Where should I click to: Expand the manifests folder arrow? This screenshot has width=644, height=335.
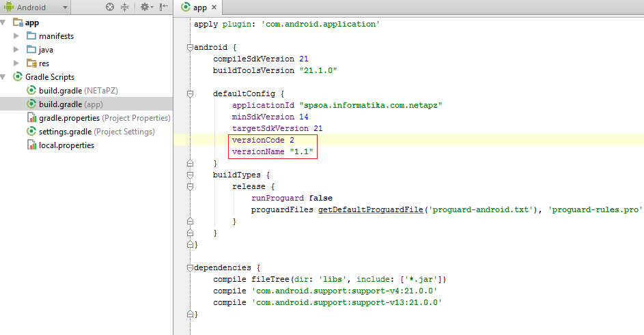(x=16, y=35)
